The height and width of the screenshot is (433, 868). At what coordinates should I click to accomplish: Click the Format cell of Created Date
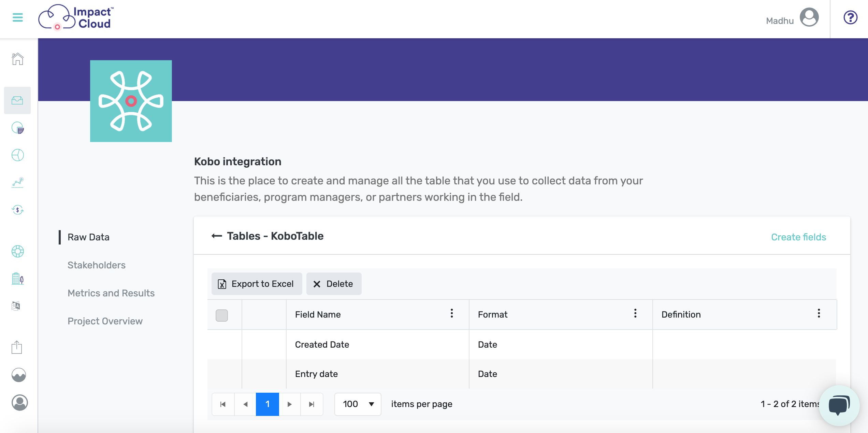(561, 345)
